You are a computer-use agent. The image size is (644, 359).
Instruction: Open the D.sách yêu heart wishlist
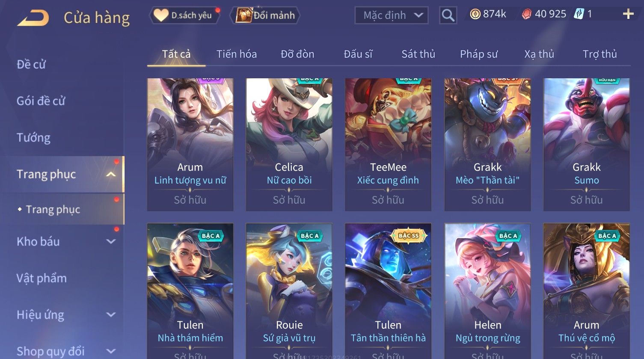(161, 15)
